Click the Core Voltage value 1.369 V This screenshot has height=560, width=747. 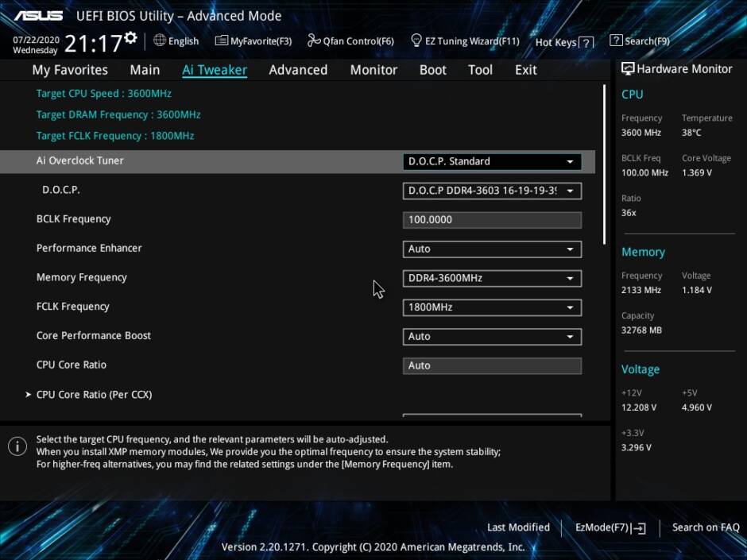697,173
